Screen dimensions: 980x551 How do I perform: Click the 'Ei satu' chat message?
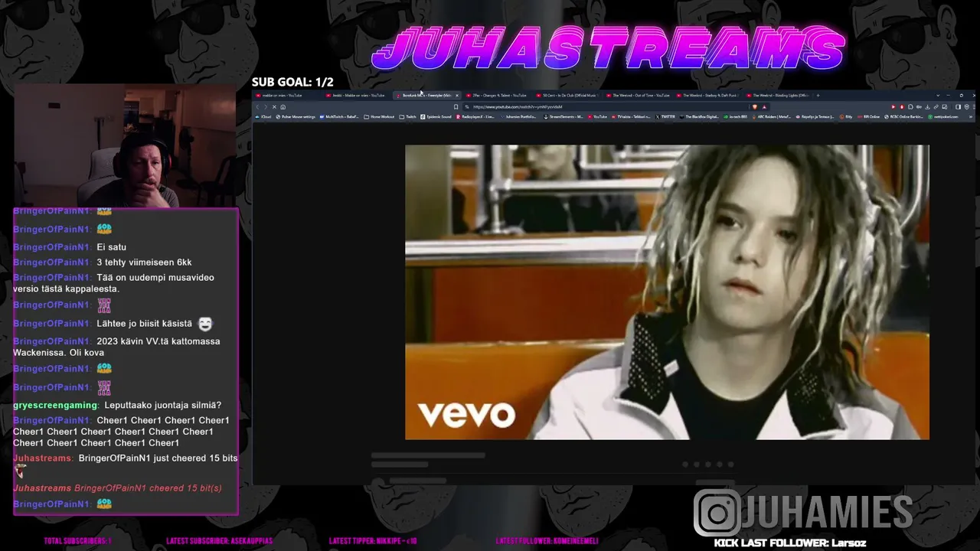pos(112,247)
